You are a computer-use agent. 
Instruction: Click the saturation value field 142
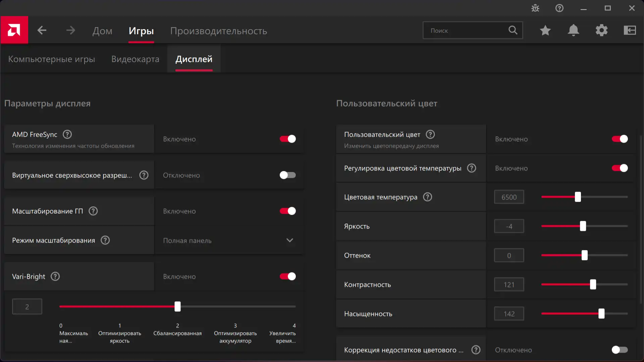point(509,314)
